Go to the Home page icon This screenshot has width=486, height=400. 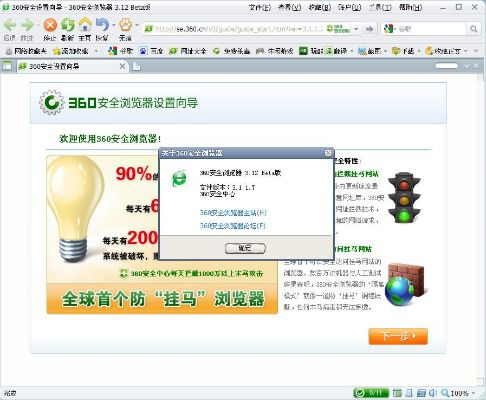tap(85, 24)
